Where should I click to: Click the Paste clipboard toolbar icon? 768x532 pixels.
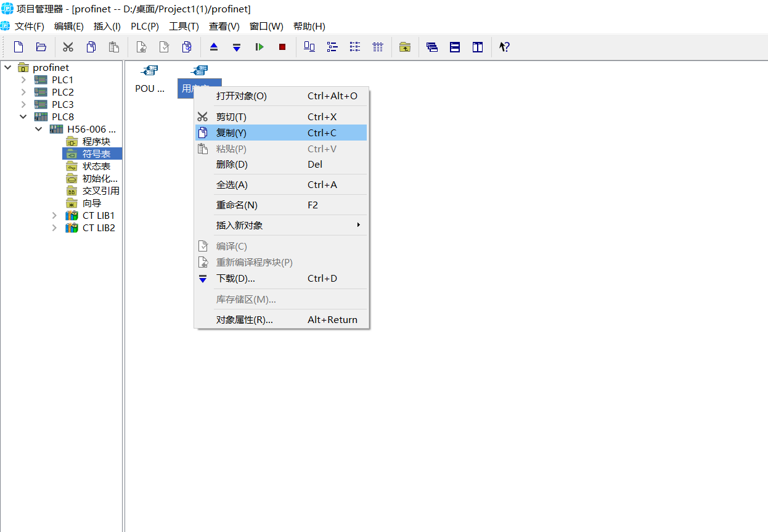(x=114, y=47)
